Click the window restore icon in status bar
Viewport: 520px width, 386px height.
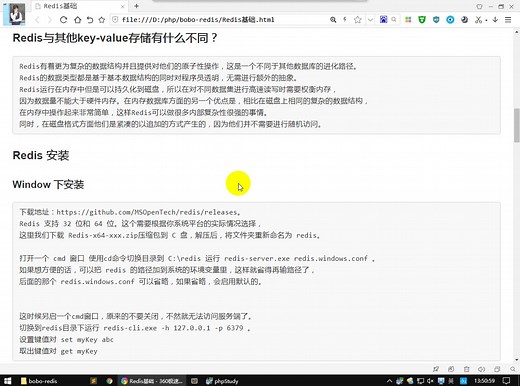497,369
